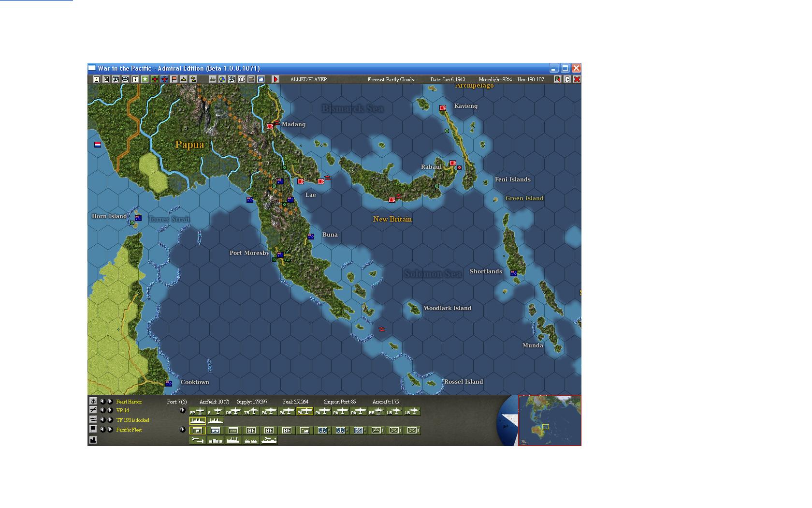812x508 pixels.
Task: Select the yellow-highlighted headquarters unit icon
Action: click(197, 430)
